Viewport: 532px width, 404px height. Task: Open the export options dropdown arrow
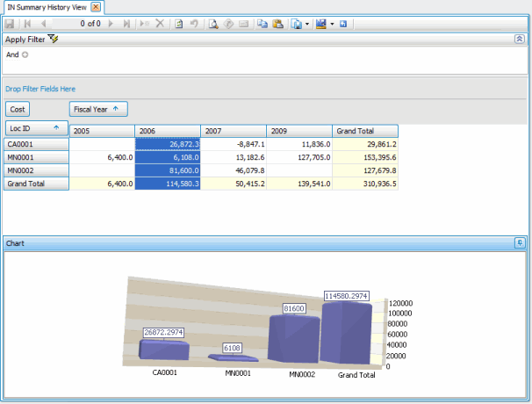pyautogui.click(x=308, y=24)
